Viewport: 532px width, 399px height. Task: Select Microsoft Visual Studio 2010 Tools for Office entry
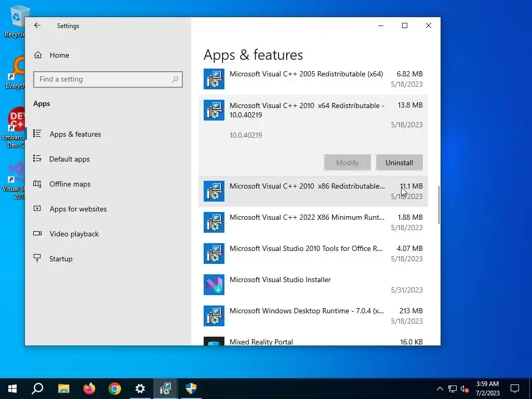(x=313, y=254)
